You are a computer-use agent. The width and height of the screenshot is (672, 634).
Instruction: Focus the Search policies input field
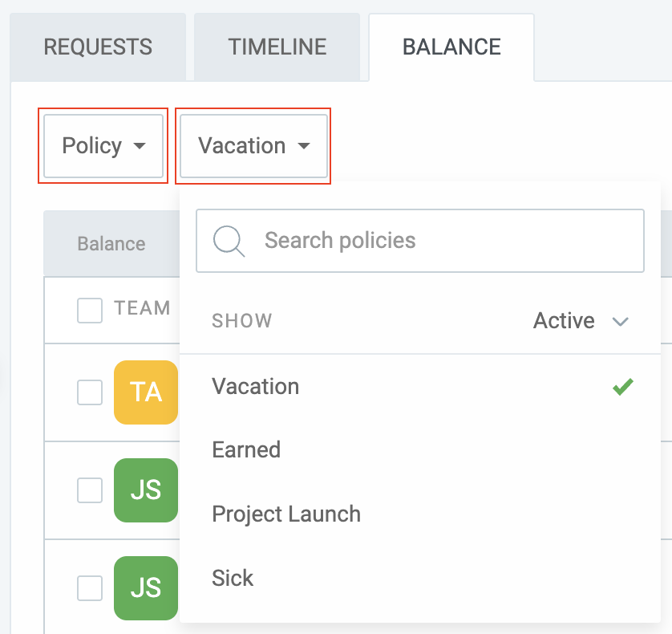420,241
